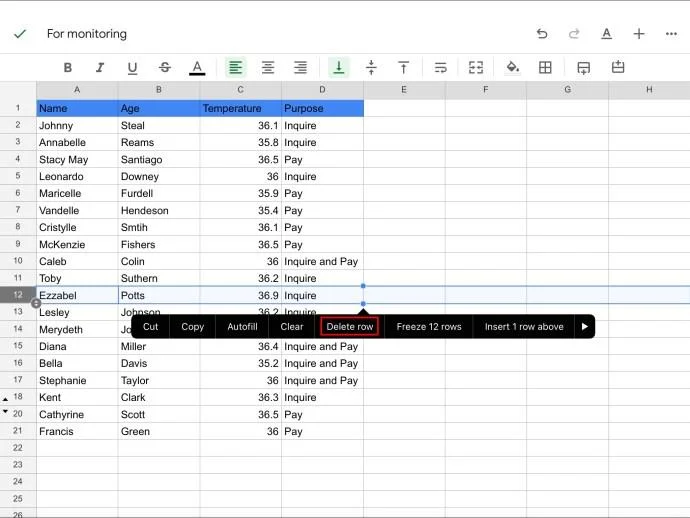Show more context menu options arrow
This screenshot has height=518, width=690.
click(x=585, y=327)
